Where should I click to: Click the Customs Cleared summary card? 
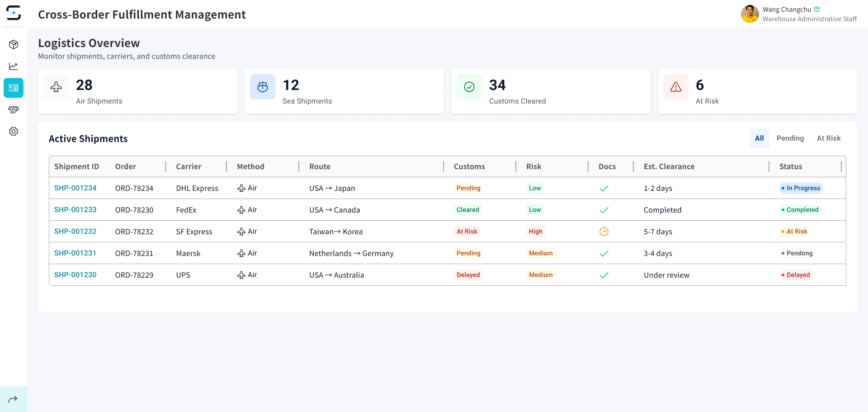pos(550,91)
